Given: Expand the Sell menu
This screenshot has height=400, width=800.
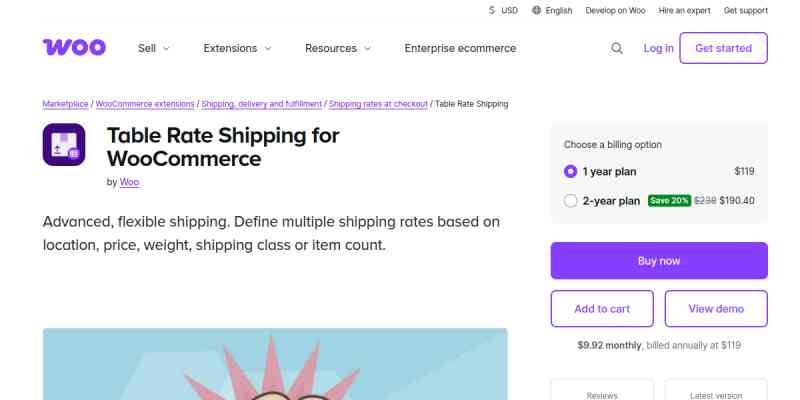Looking at the screenshot, I should 153,48.
